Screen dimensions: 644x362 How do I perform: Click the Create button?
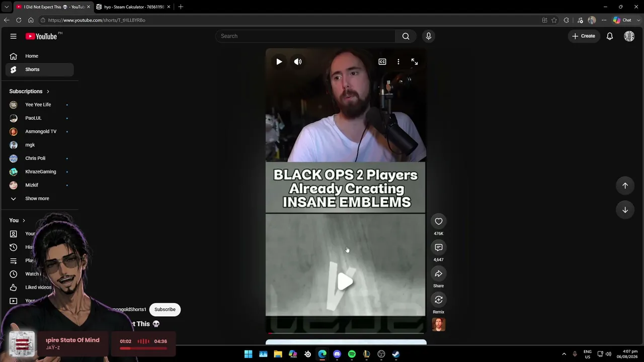[584, 36]
